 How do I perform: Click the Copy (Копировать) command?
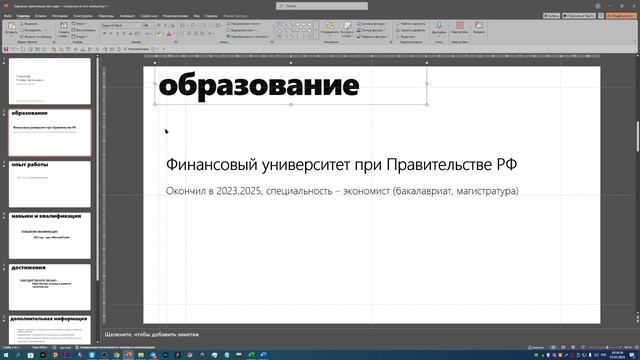tap(31, 30)
